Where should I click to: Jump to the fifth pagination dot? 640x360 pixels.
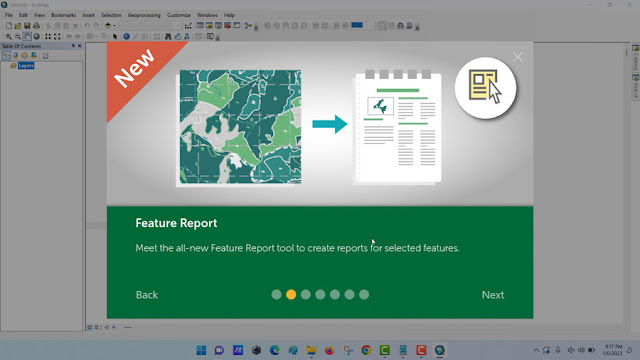pyautogui.click(x=335, y=294)
